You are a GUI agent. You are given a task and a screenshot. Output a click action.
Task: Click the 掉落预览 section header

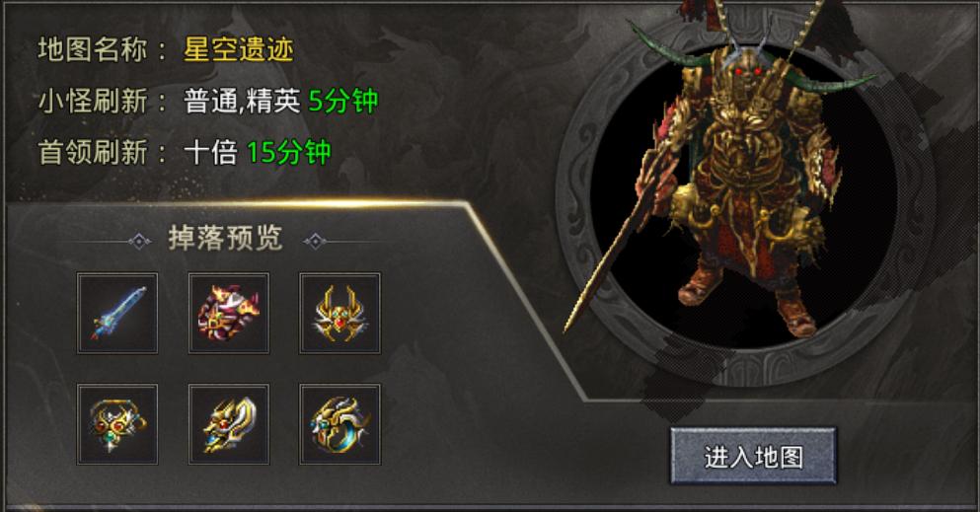coord(226,239)
